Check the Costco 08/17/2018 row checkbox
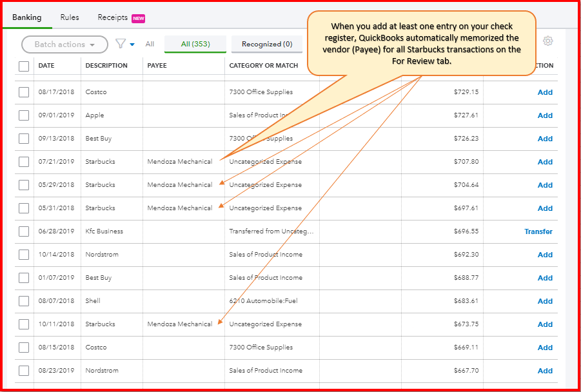Screen dimensions: 581x392 24,92
